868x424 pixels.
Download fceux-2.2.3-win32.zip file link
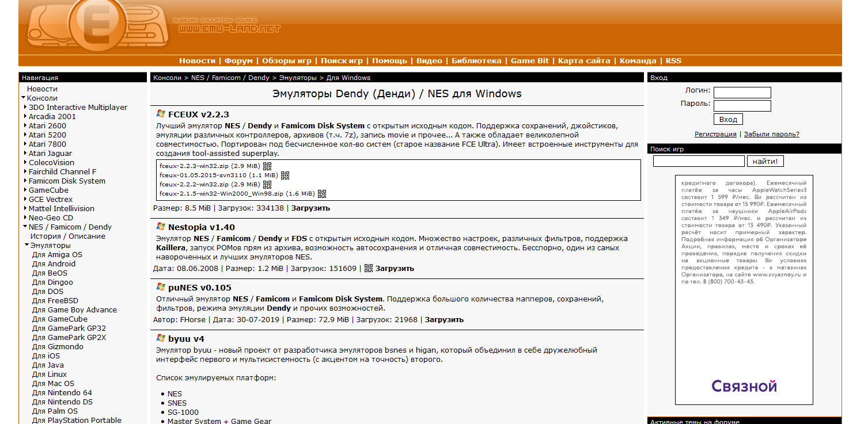210,166
